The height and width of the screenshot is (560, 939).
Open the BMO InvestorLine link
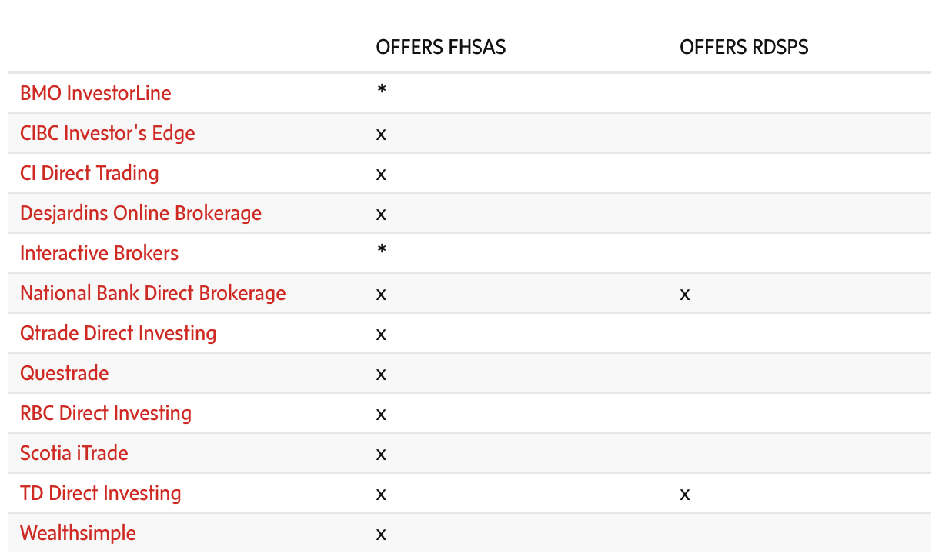(95, 93)
